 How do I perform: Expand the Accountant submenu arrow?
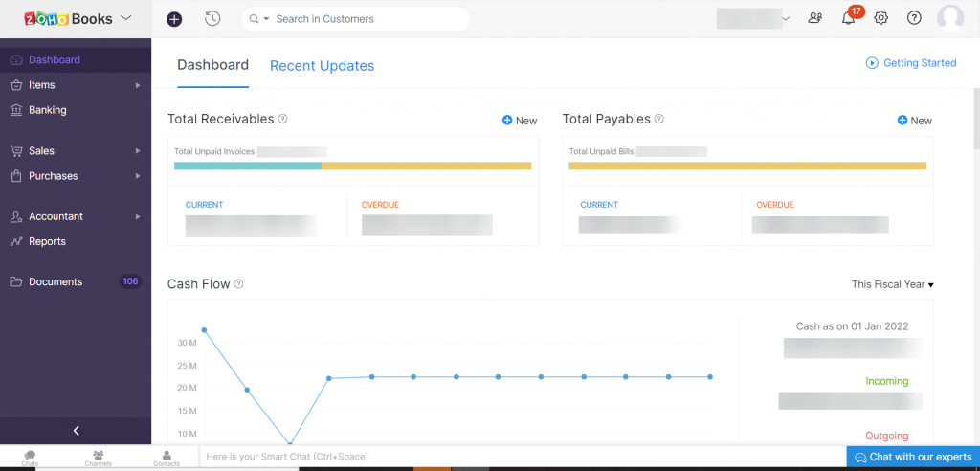(x=138, y=216)
